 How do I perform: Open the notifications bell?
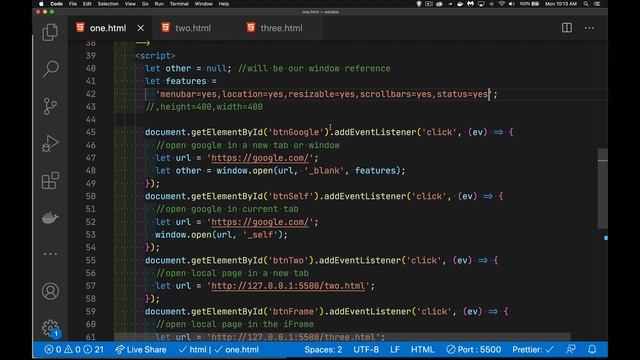[592, 349]
